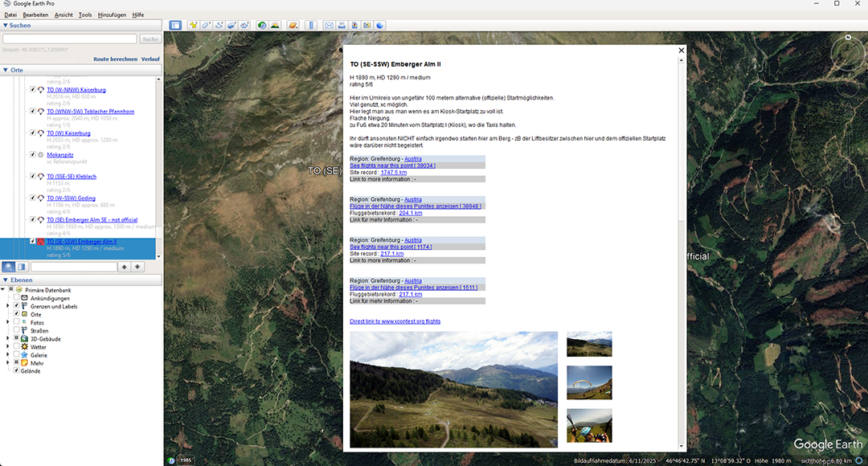Click the planet switcher icon
The height and width of the screenshot is (466, 868).
point(293,25)
